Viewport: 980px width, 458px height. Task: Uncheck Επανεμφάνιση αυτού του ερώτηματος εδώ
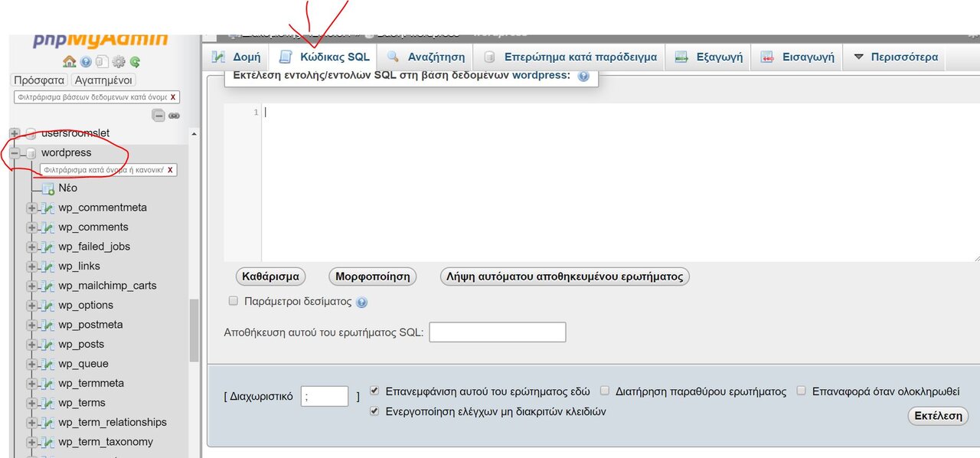click(x=374, y=391)
